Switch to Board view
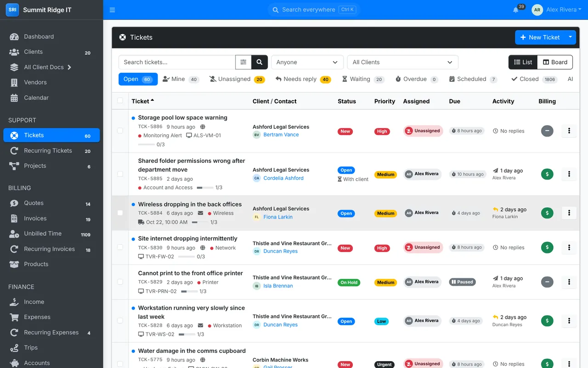Viewport: 588px width, 368px height. click(555, 62)
